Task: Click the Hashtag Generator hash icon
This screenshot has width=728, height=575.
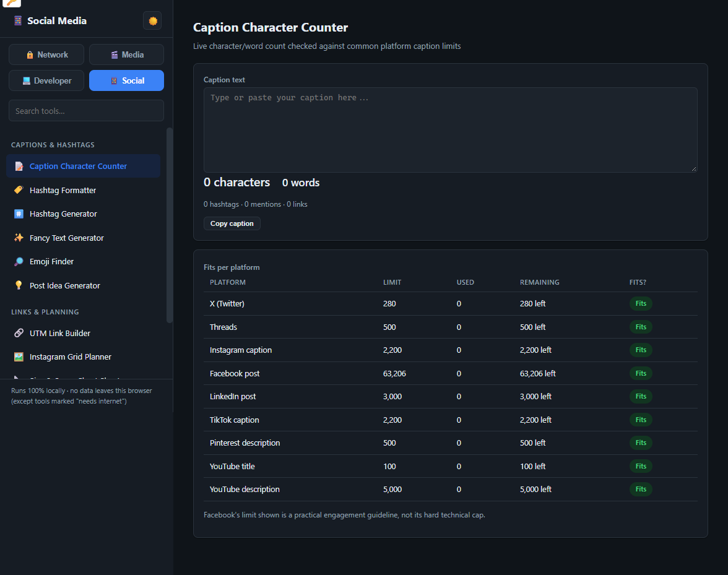Action: pos(19,214)
